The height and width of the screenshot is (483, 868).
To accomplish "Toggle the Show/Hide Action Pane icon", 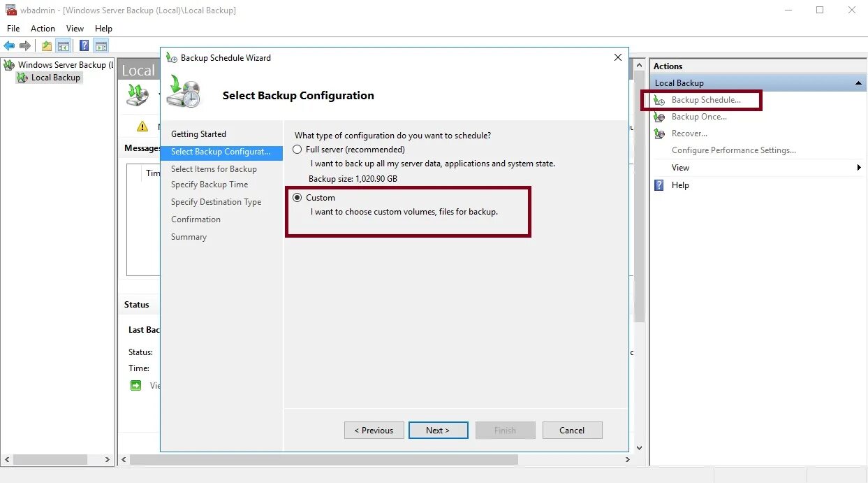I will coord(101,46).
